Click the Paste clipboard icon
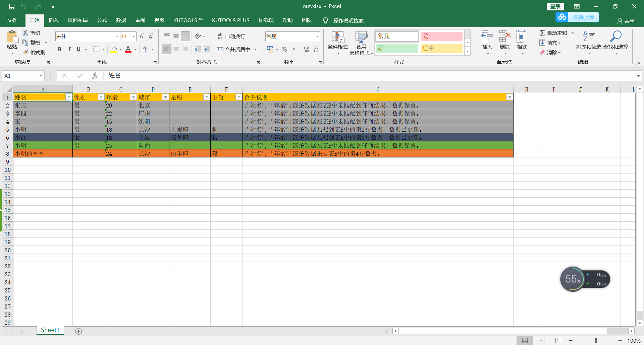The width and height of the screenshot is (644, 345). click(12, 37)
